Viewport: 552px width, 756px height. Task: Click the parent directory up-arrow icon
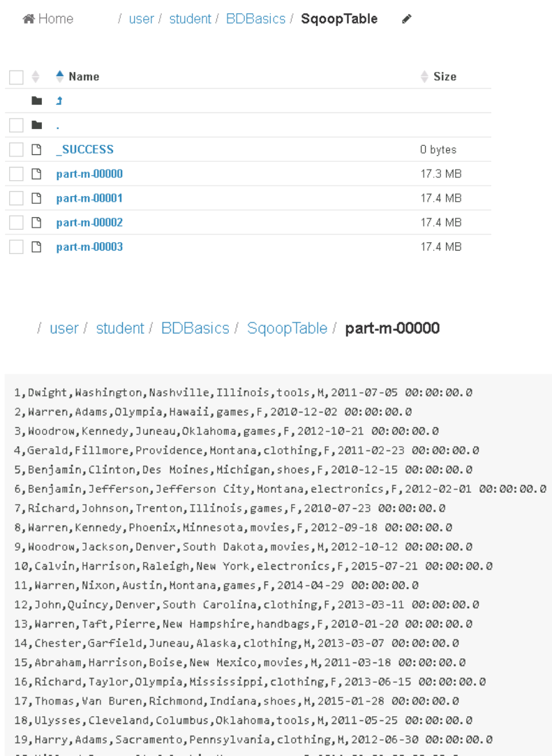[x=59, y=101]
